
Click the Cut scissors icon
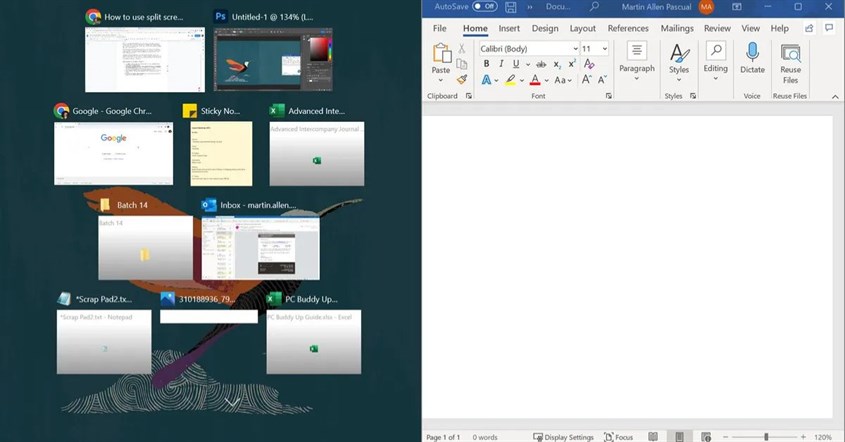click(x=462, y=48)
